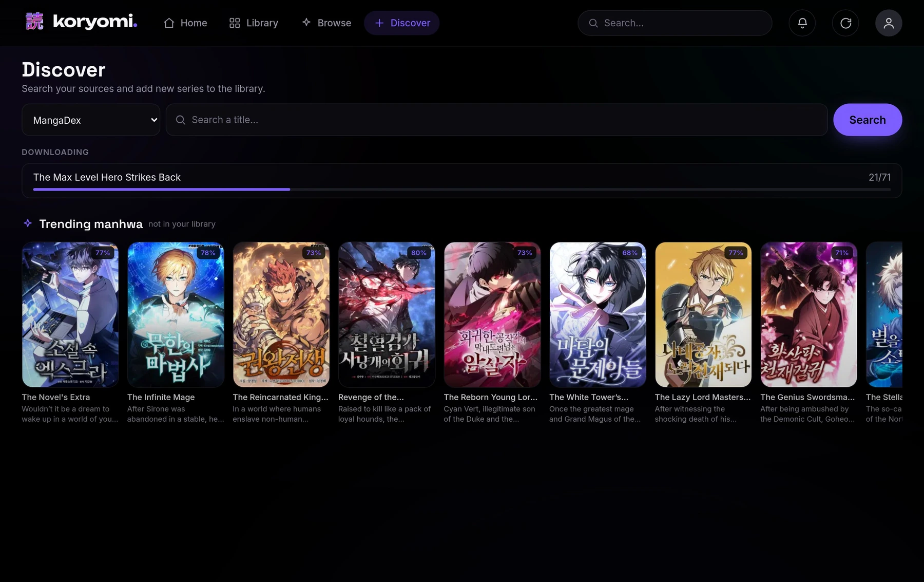Open The Novel's Extra cover

tap(70, 314)
